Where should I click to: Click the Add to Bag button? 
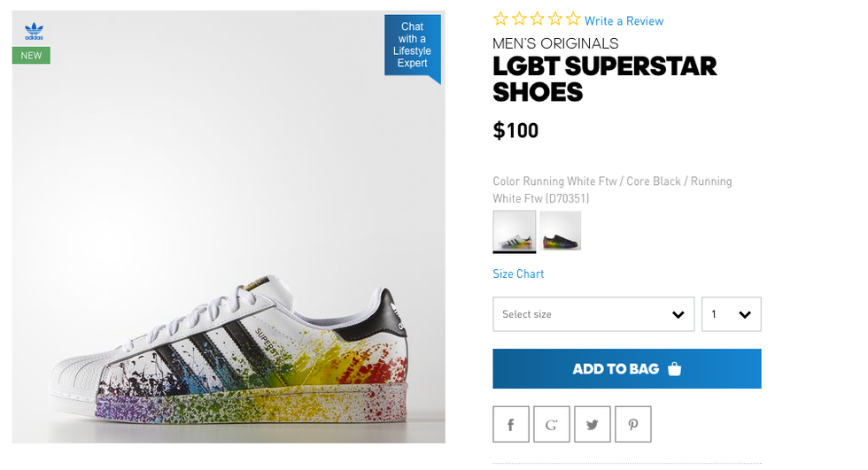(x=626, y=369)
